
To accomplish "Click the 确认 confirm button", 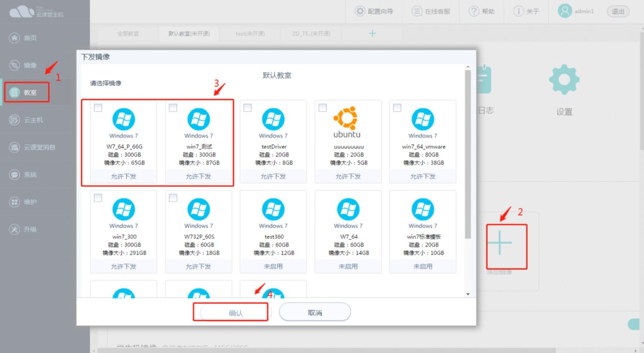I will coord(236,313).
